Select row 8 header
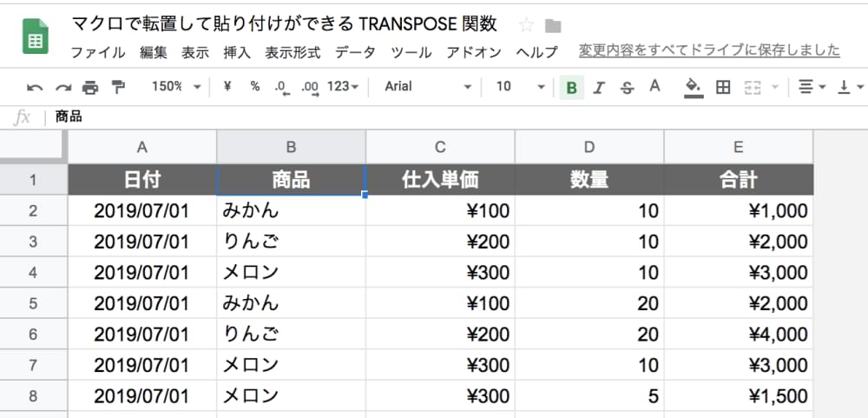The width and height of the screenshot is (868, 418). point(34,395)
